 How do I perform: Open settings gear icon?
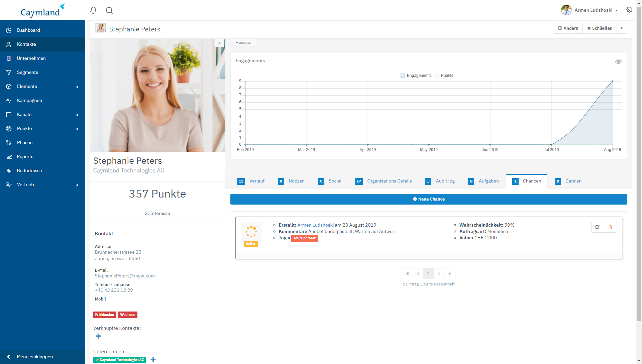point(629,10)
